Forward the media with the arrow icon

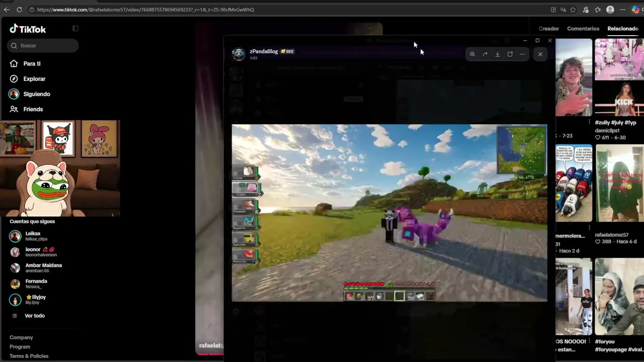point(485,54)
